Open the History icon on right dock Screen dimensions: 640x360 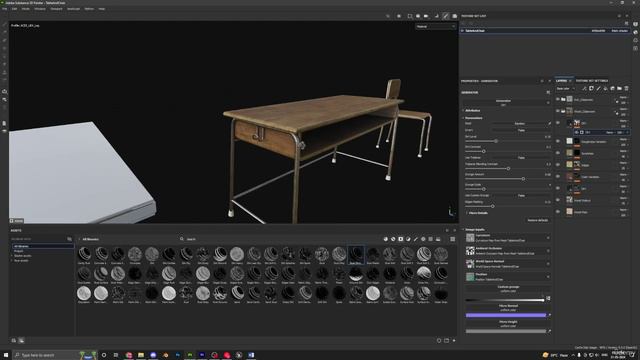point(636,40)
